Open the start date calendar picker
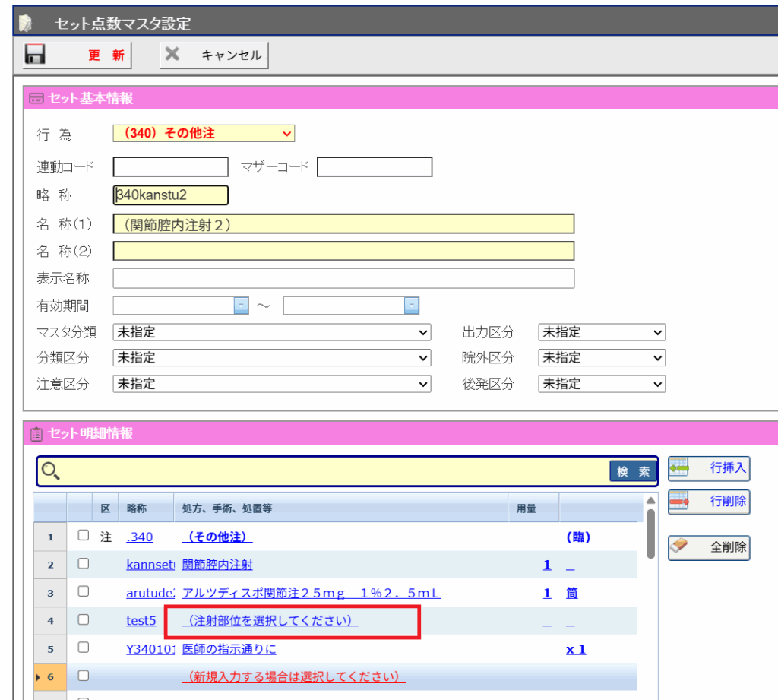This screenshot has width=778, height=700. click(x=241, y=306)
